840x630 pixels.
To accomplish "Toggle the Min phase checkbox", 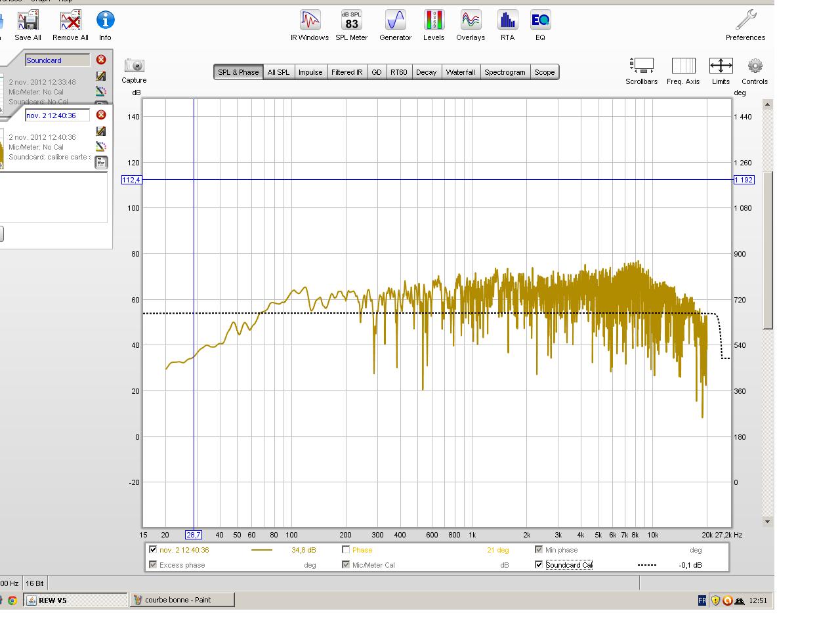I will [539, 550].
